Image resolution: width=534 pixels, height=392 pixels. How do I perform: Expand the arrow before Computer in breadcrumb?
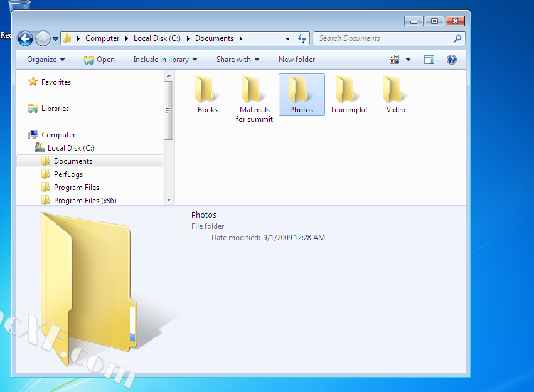(78, 38)
